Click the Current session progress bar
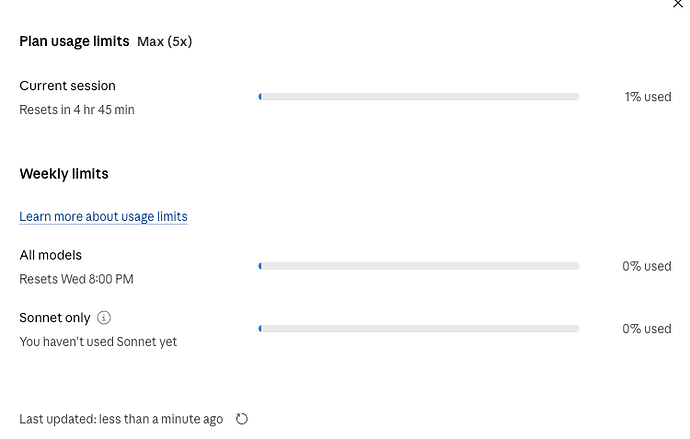690x439 pixels. [419, 97]
